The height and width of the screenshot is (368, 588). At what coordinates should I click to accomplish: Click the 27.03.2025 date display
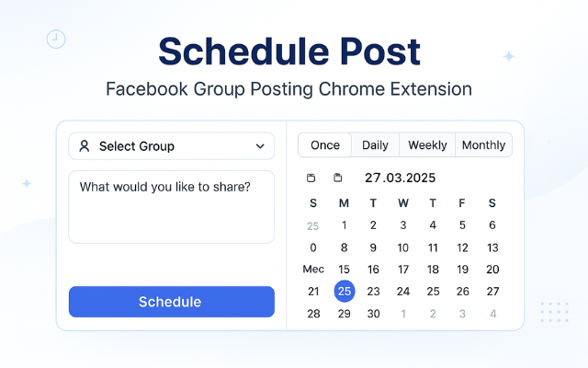[401, 178]
